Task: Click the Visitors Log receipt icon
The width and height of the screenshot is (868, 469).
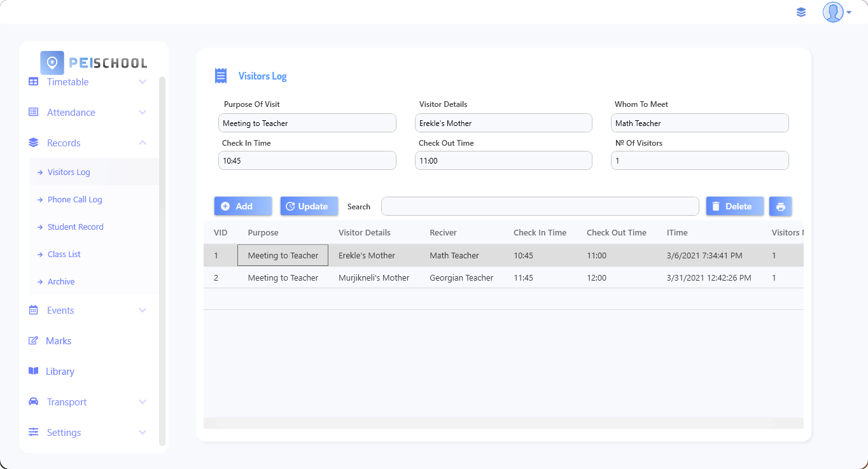Action: point(221,76)
